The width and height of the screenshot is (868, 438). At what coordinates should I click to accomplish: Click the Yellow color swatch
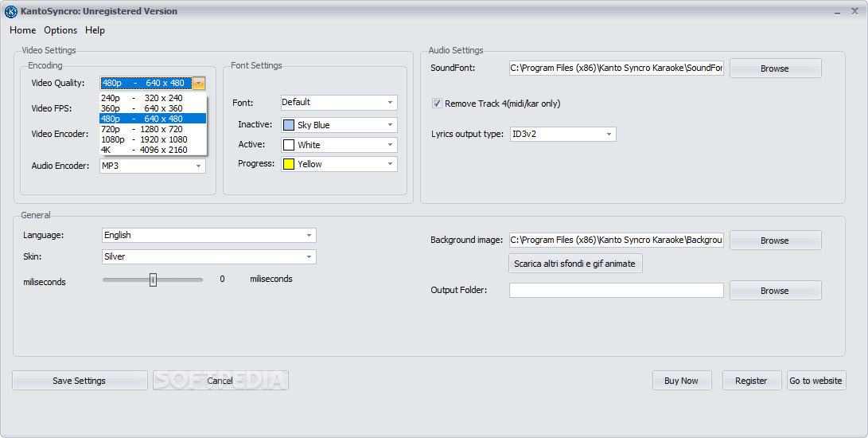(289, 164)
